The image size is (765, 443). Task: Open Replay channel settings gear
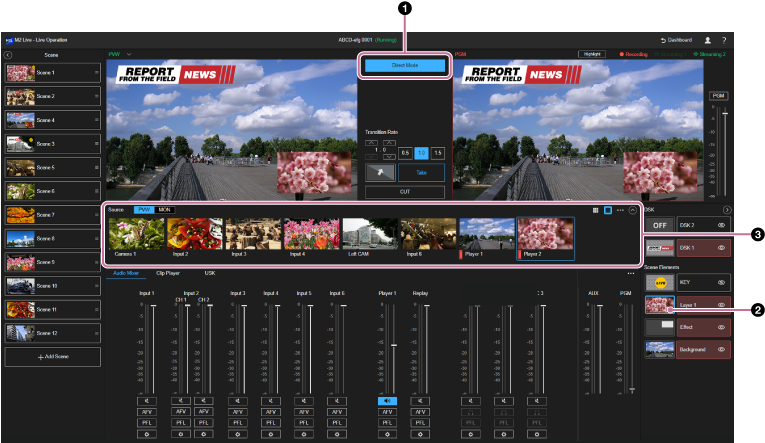(420, 434)
